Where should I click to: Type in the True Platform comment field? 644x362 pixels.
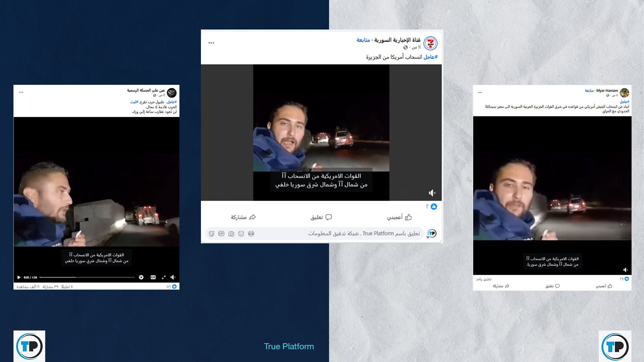352,234
